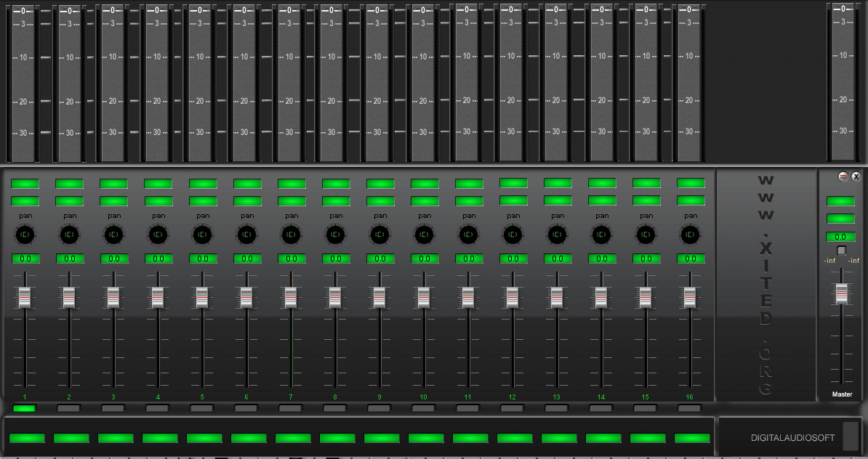868x459 pixels.
Task: Enable solo on channel 8
Action: [335, 201]
